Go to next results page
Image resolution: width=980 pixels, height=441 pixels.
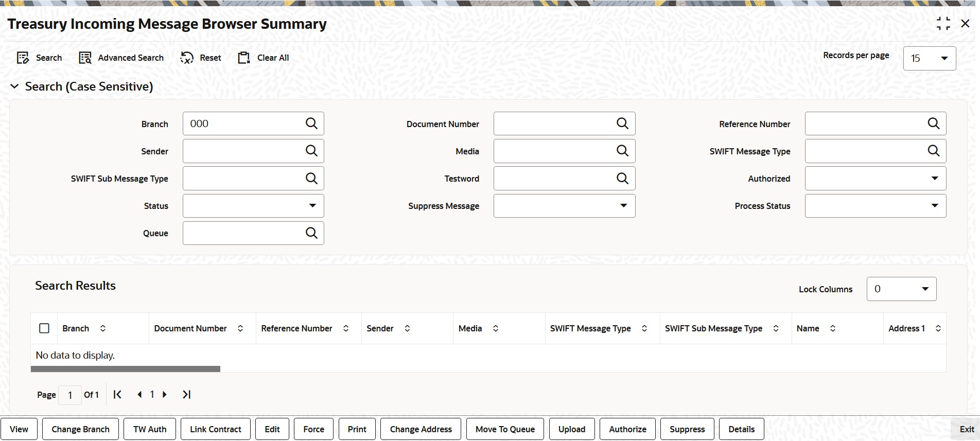pos(165,395)
